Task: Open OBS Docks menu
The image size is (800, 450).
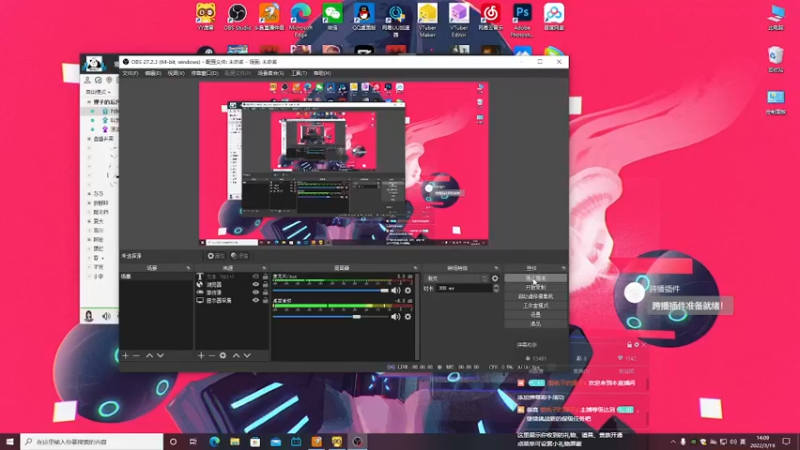Action: point(205,73)
